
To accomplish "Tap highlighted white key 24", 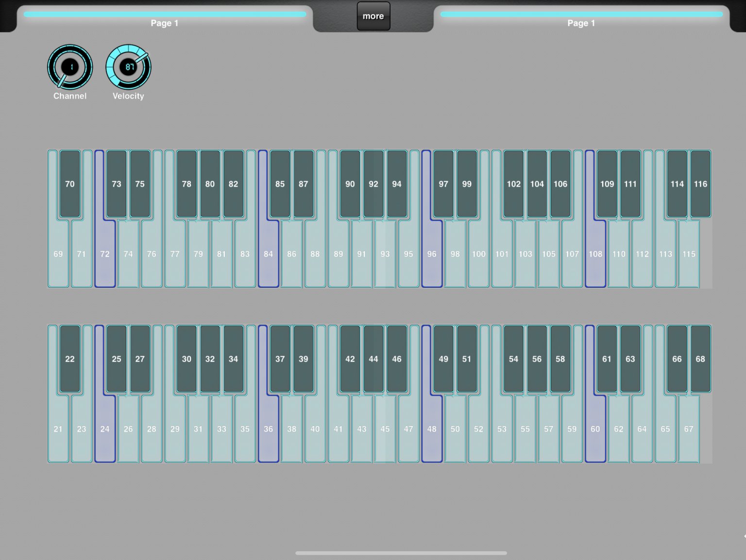I will coord(105,429).
